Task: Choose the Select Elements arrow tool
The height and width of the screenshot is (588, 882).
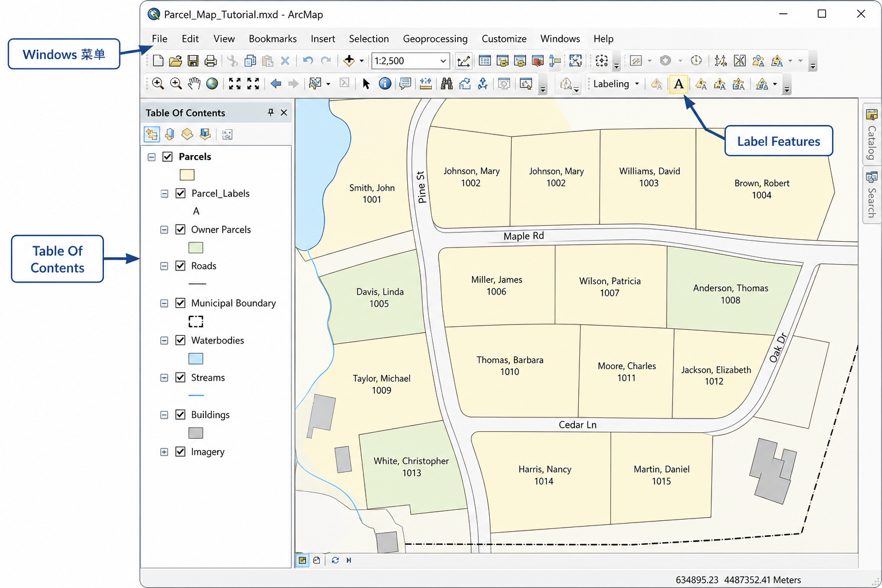Action: click(366, 84)
